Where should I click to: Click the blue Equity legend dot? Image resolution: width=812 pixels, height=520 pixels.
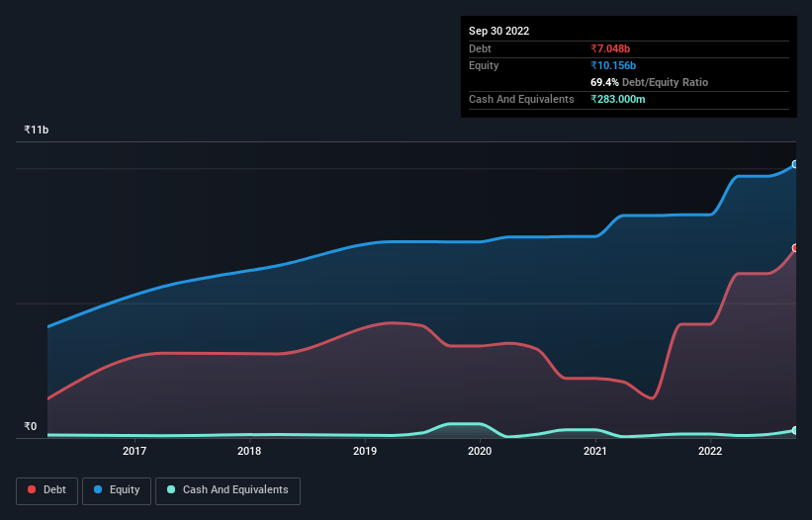pyautogui.click(x=98, y=489)
